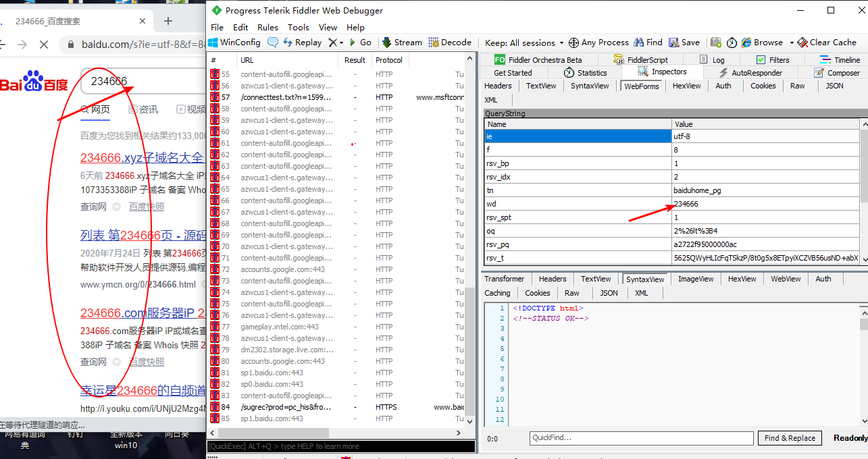Click the 'tn' query parameter name cell
The width and height of the screenshot is (868, 459).
click(x=578, y=190)
